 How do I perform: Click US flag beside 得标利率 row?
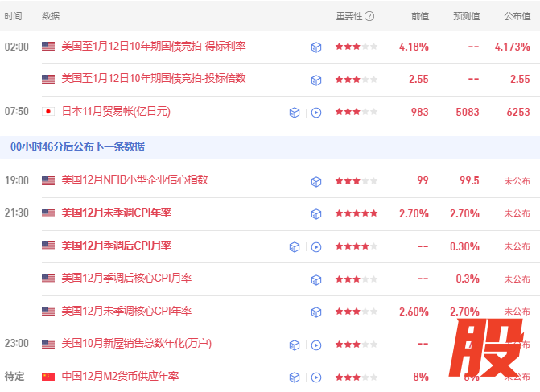click(x=48, y=46)
